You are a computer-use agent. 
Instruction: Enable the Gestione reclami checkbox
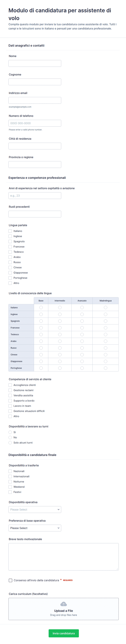[x=10, y=390]
